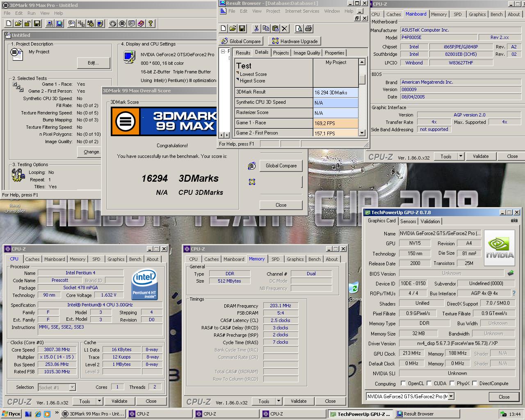Screen dimensions: 525x420
Task: Close the 3DMark Overall Score dialog button
Action: [281, 205]
